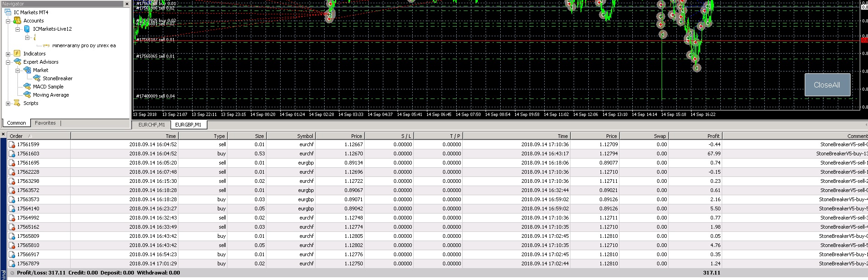Collapse the Market tree node

pyautogui.click(x=17, y=71)
